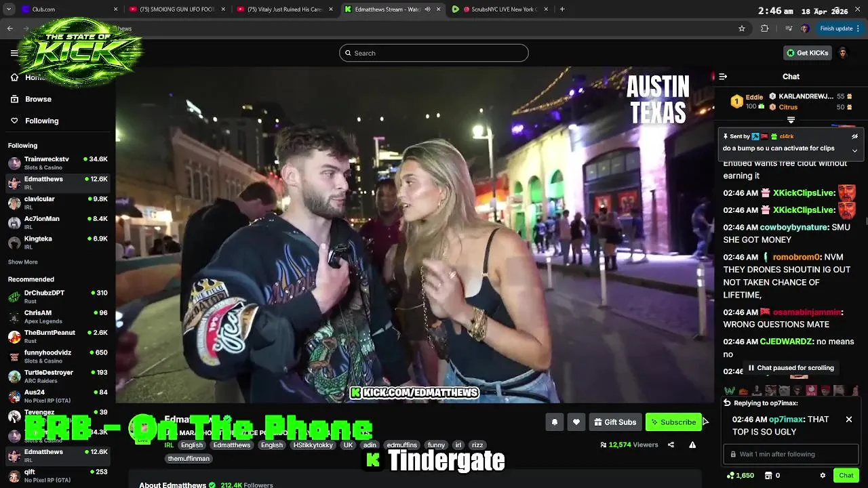Hide the pinned chat message
868x488 pixels.
click(x=854, y=136)
